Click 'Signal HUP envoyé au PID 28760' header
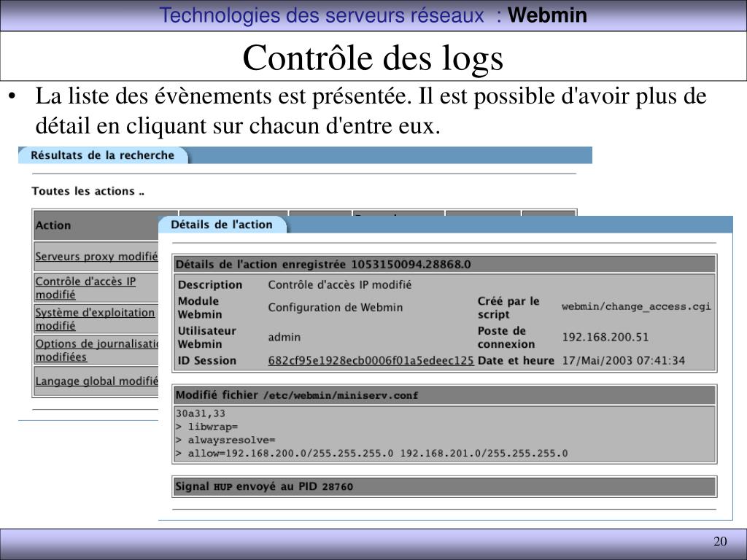 point(444,486)
